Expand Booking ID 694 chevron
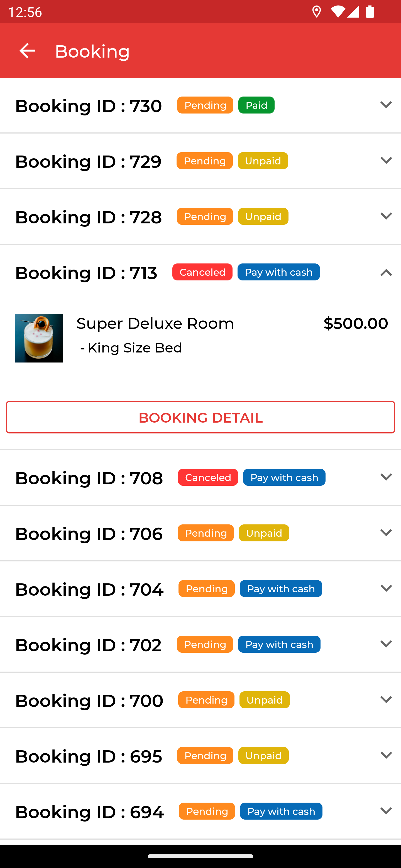This screenshot has height=868, width=401. click(386, 811)
